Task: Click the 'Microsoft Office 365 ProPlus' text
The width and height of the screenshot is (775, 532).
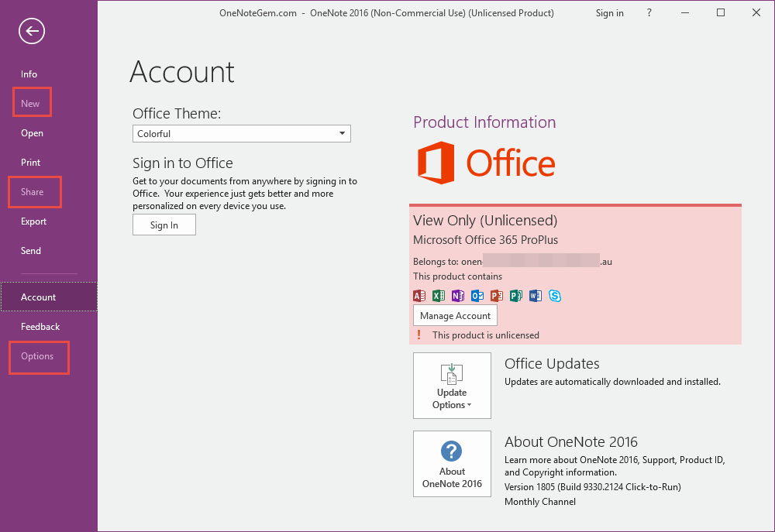Action: pyautogui.click(x=485, y=240)
